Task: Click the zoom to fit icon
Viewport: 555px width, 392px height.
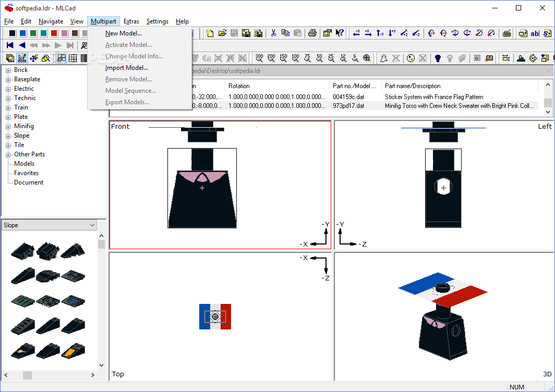Action: [x=367, y=58]
